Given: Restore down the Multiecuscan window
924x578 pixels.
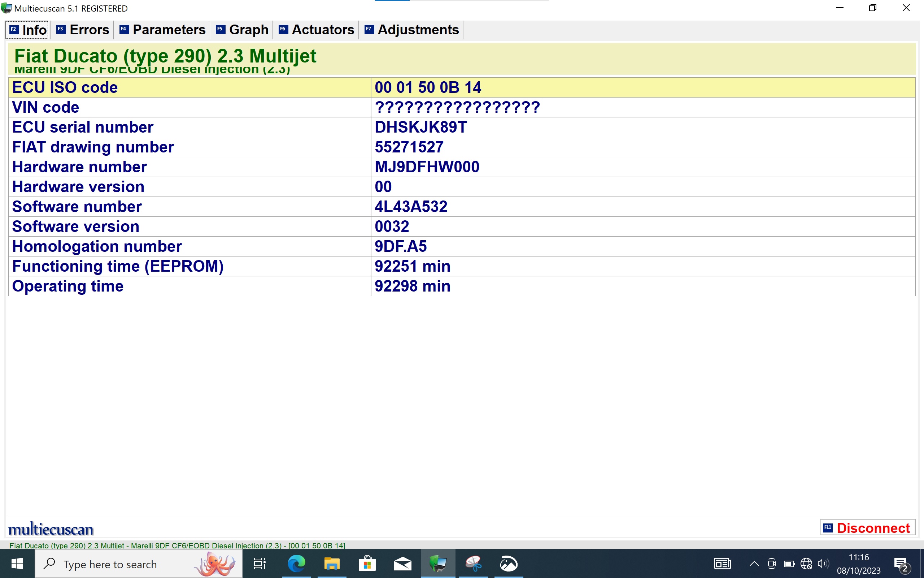Looking at the screenshot, I should pos(873,8).
